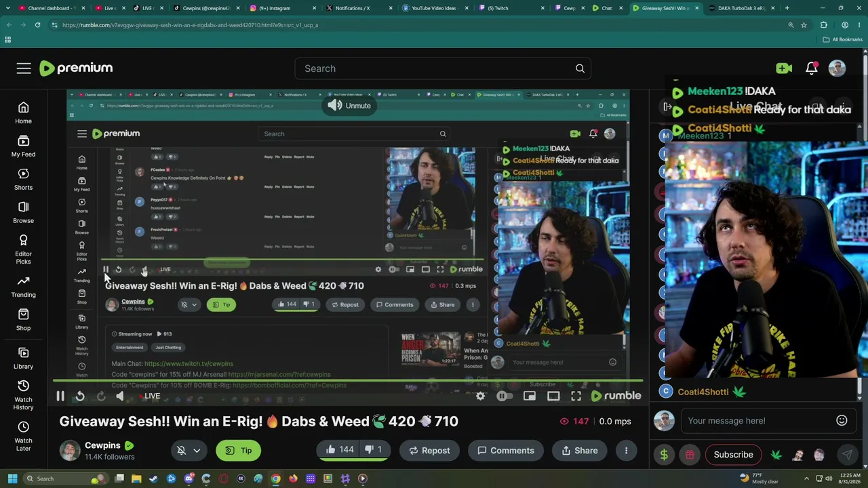Screen dimensions: 868x488
Task: Dislike the video with thumbs down
Action: coord(374,450)
